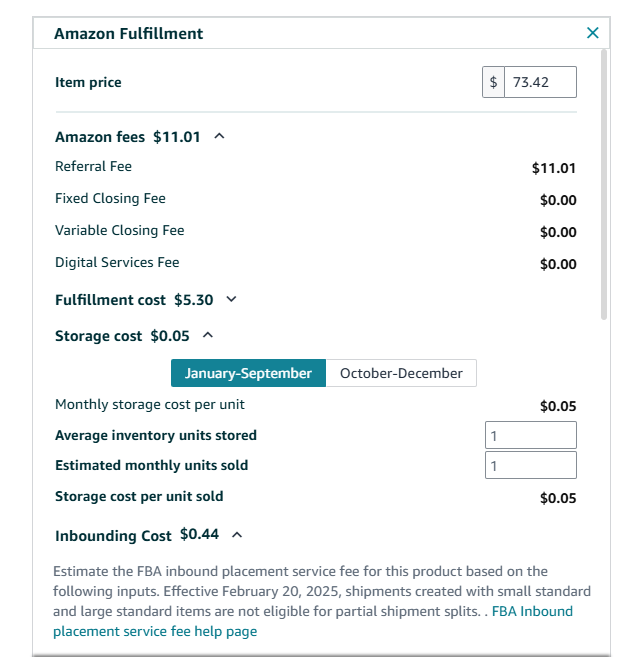
Task: Switch to the October-December storage period
Action: click(x=401, y=373)
